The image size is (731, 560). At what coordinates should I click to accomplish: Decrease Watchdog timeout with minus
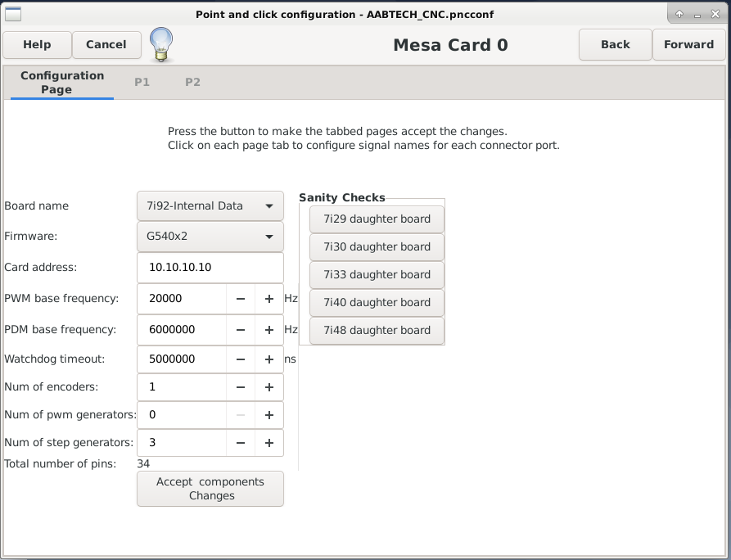tap(241, 359)
